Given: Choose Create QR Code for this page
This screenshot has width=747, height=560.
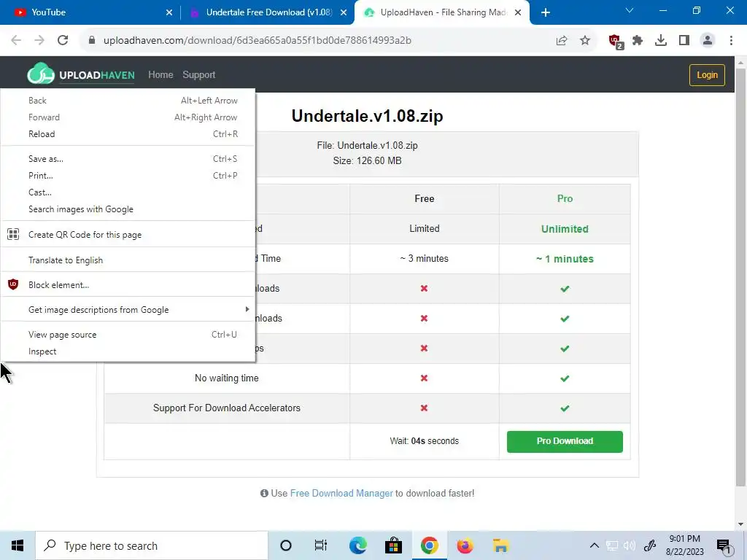Looking at the screenshot, I should 128,234.
